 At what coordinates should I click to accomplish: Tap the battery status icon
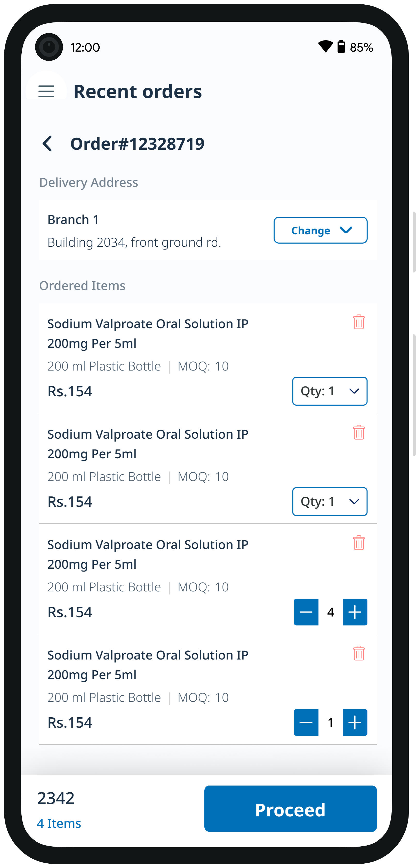341,46
